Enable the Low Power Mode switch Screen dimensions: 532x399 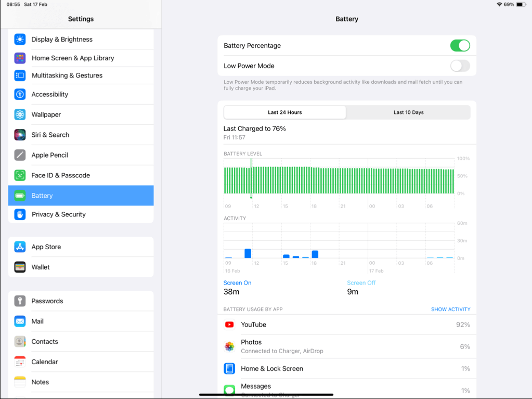pyautogui.click(x=460, y=66)
